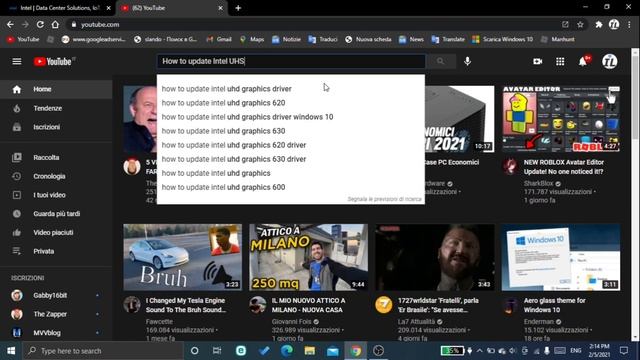The height and width of the screenshot is (360, 640).
Task: Open the Giovanni Fois channel name
Action: [x=291, y=322]
